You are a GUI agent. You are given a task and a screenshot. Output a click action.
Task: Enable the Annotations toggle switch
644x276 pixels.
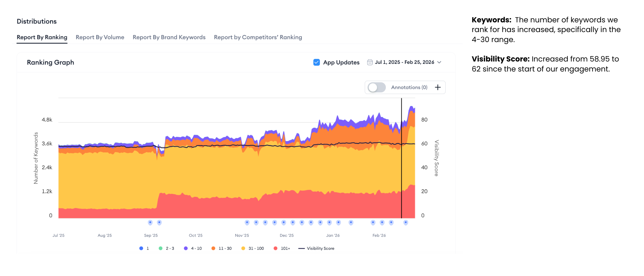pos(376,87)
